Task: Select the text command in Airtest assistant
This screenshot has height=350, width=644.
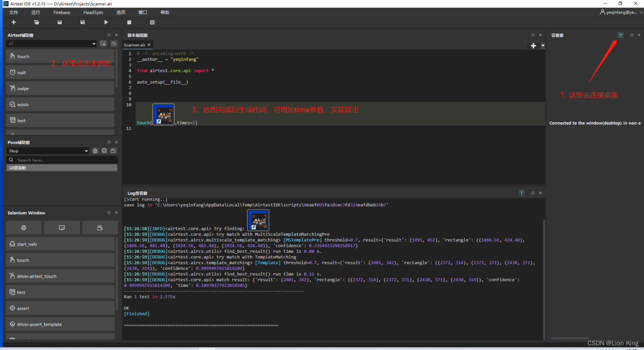Action: pyautogui.click(x=60, y=121)
